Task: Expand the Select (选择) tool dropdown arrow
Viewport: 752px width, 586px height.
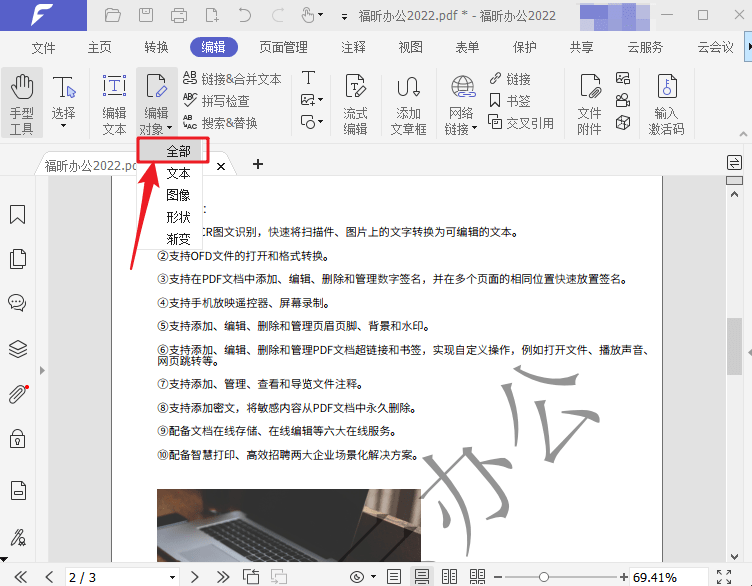Action: (63, 126)
